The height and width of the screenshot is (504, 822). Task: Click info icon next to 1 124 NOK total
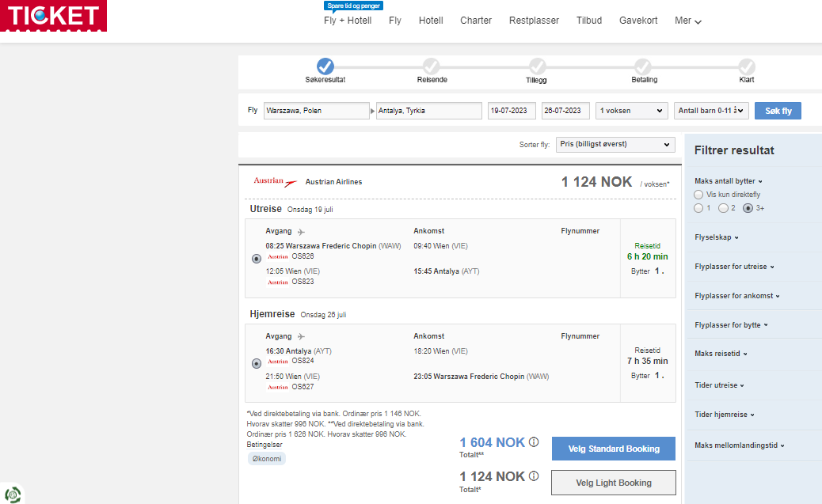tap(534, 476)
